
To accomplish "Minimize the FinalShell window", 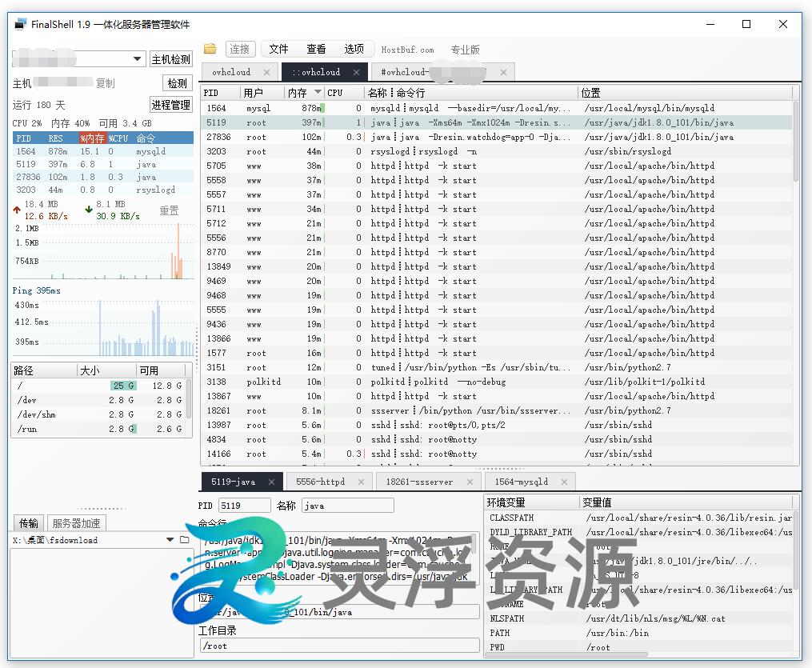I will click(710, 24).
